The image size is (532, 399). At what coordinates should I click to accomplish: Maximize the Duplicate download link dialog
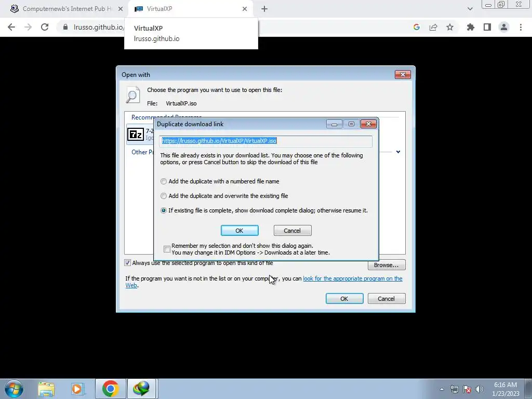(352, 124)
